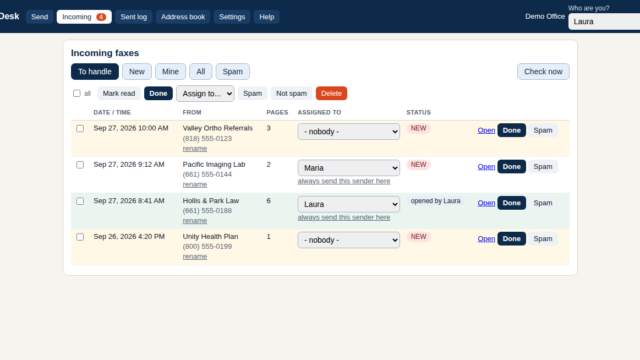Flag Unity Health Plan fax as Spam
This screenshot has width=640, height=360.
coord(543,239)
